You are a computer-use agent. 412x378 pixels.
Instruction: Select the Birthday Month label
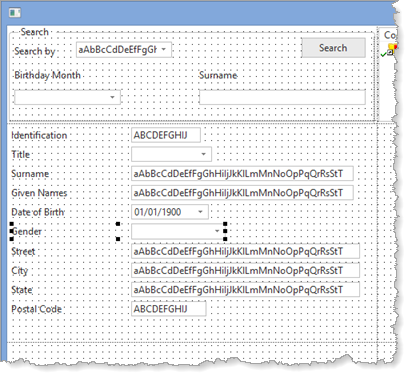[x=47, y=75]
